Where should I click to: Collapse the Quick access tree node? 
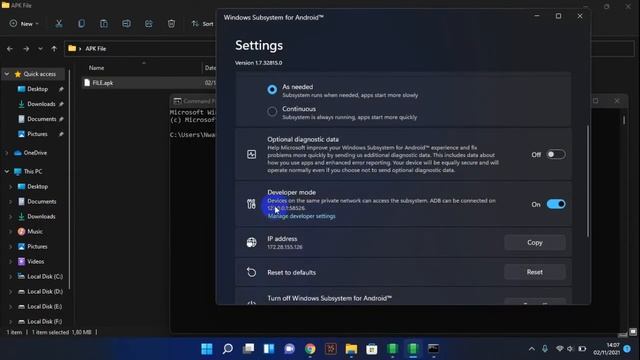click(x=7, y=74)
